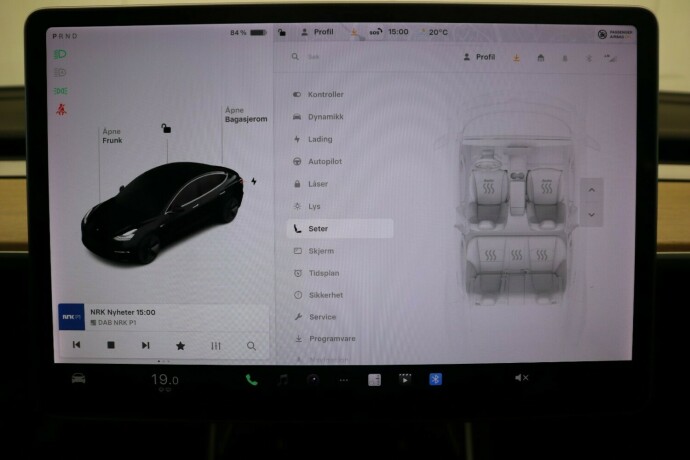
Task: Tap the charge port lightning bolt icon
Action: [254, 181]
